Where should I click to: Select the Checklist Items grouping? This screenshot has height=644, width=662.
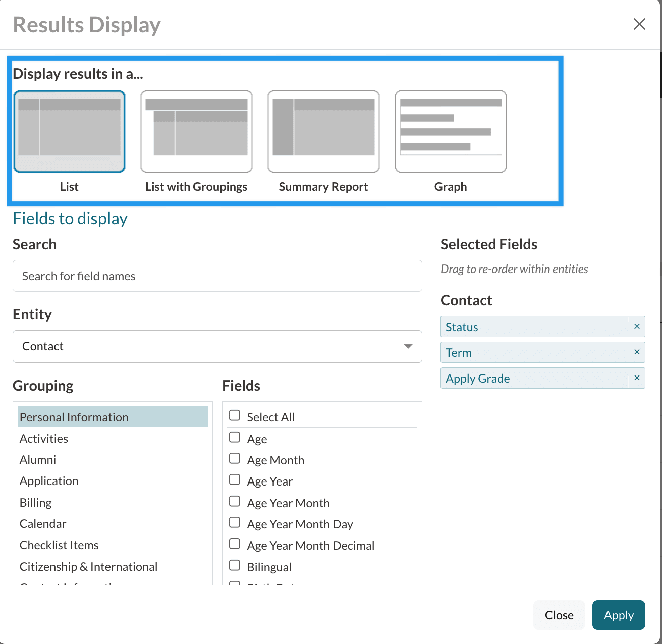pos(59,545)
